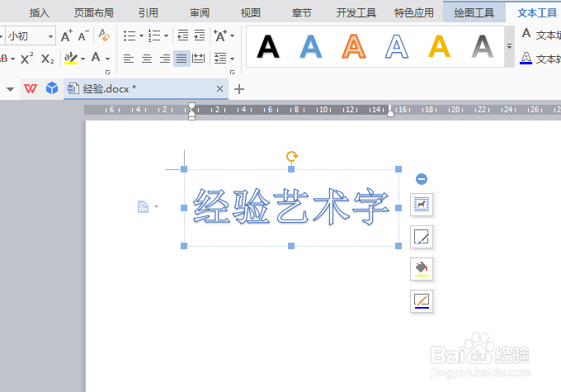Click the blue cube icon
Viewport: 561px width, 392px height.
pyautogui.click(x=52, y=88)
